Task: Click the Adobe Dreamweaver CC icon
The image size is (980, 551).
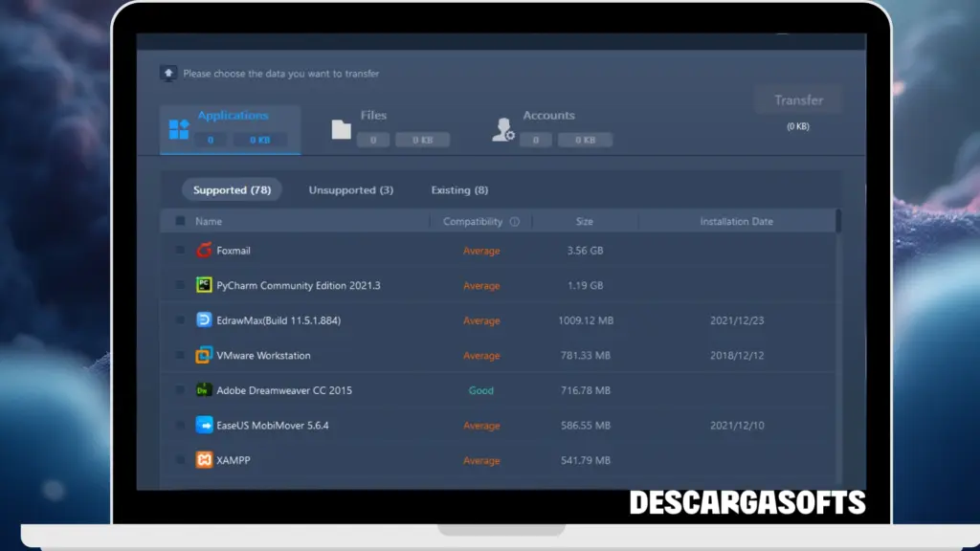Action: (x=202, y=390)
